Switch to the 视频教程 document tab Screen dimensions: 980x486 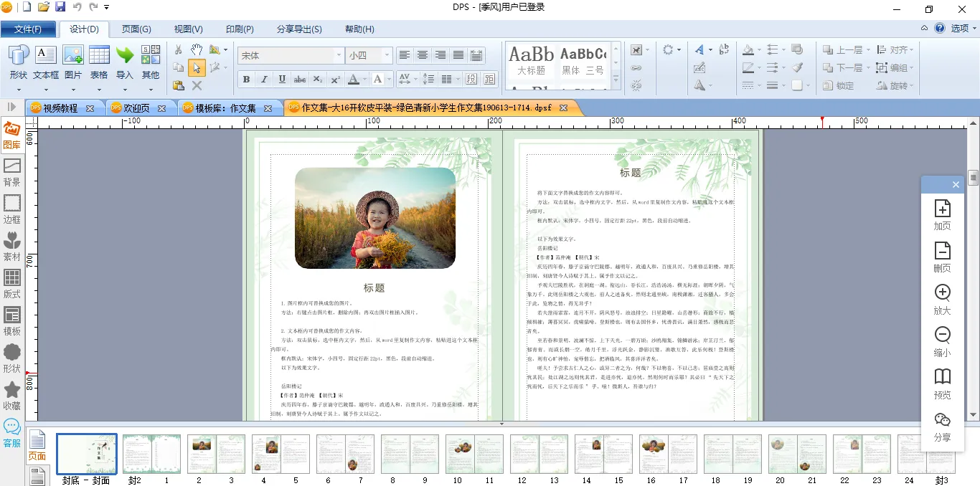pyautogui.click(x=60, y=108)
